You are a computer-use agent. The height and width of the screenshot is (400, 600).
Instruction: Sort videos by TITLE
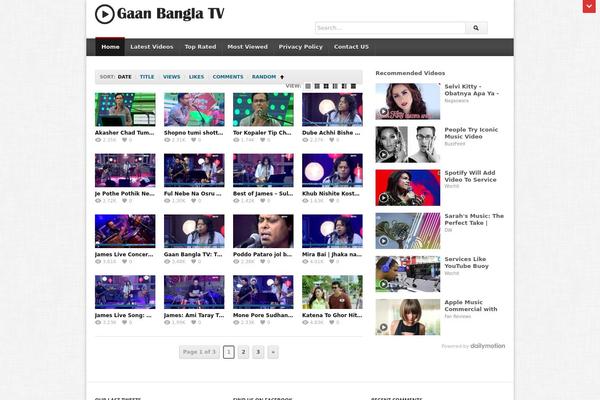click(147, 77)
